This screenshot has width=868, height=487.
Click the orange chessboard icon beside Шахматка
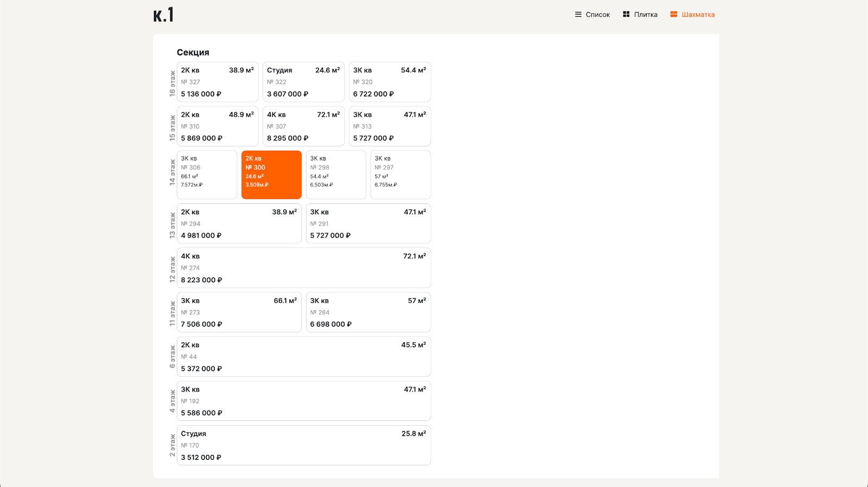click(x=674, y=15)
